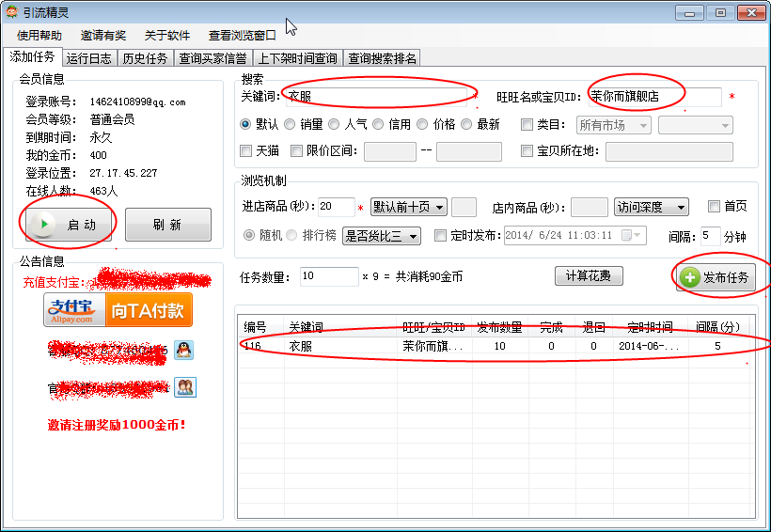771x532 pixels.
Task: Click the 间隔(分) column header
Action: [x=718, y=327]
